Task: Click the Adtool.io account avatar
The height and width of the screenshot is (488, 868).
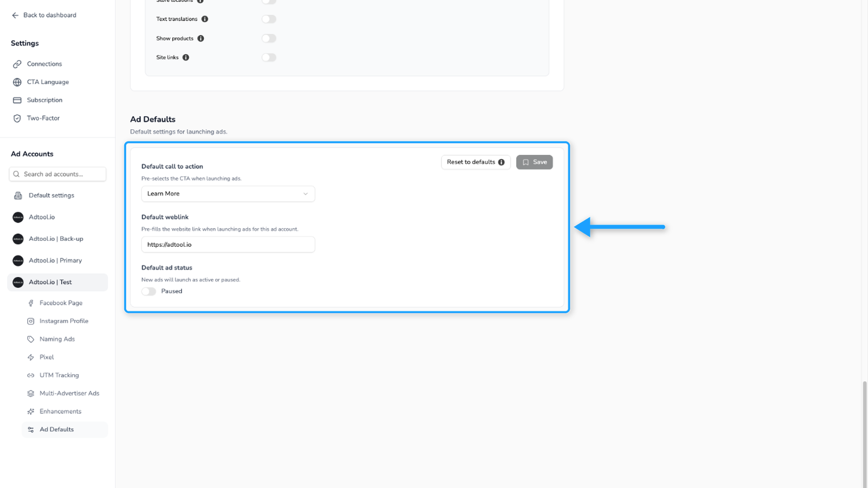Action: pyautogui.click(x=18, y=217)
